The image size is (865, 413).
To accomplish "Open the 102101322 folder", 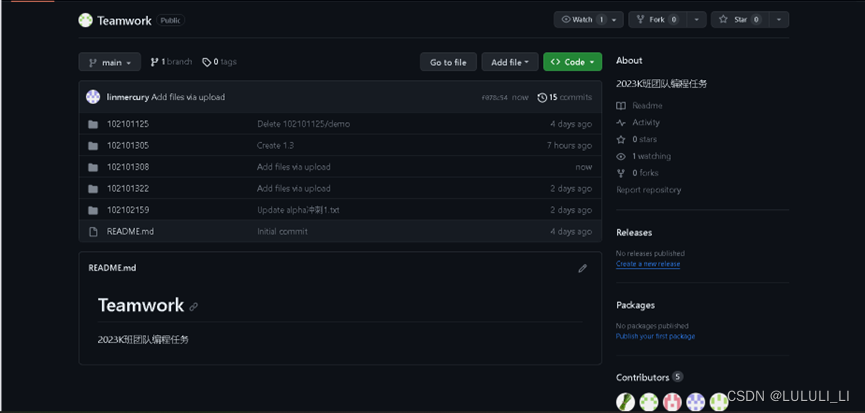I will (x=128, y=189).
